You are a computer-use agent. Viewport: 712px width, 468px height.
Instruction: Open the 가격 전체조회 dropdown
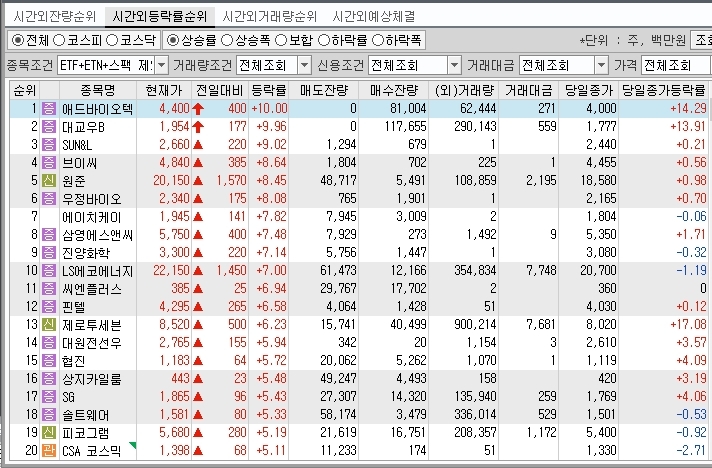(x=676, y=66)
